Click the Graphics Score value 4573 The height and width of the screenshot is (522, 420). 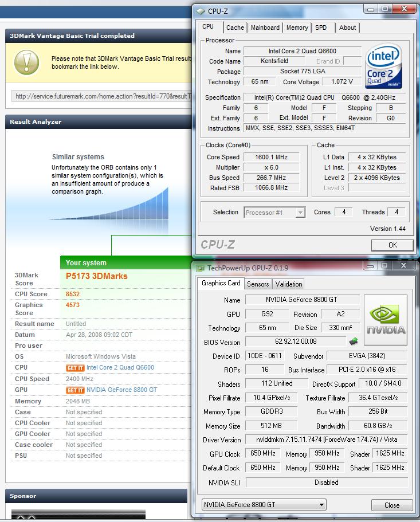coord(73,305)
